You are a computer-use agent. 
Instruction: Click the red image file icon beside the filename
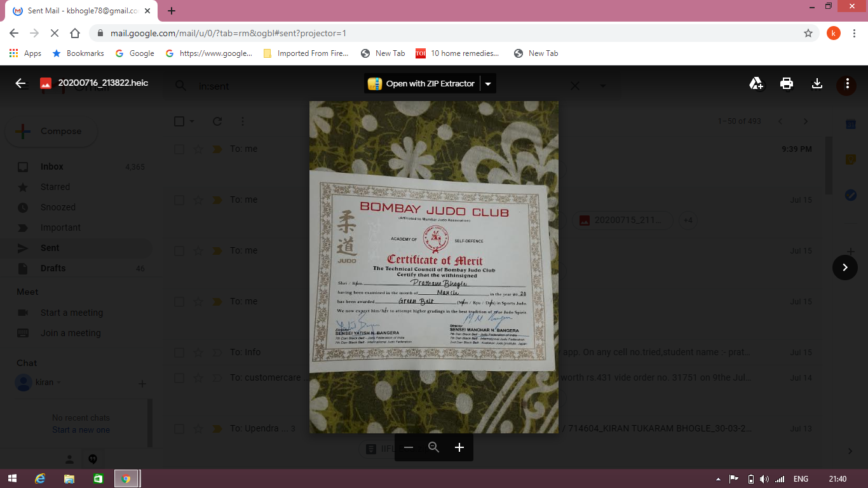pyautogui.click(x=46, y=83)
